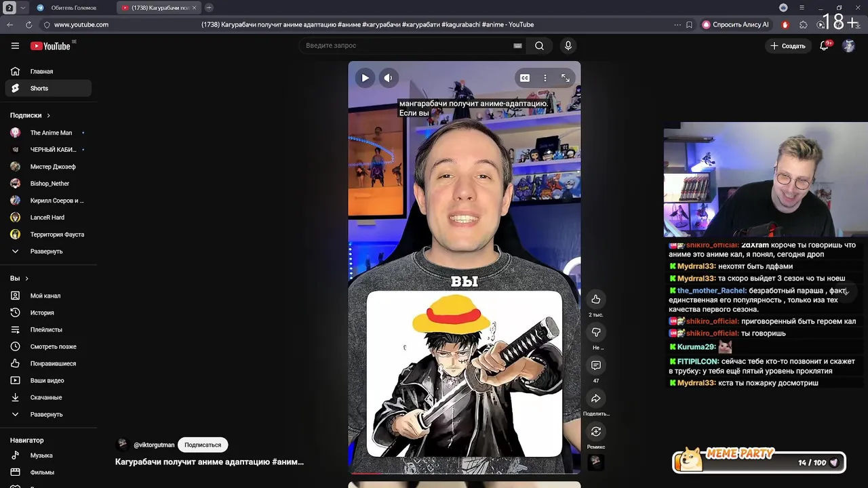The height and width of the screenshot is (488, 868).
Task: Go back in browser
Action: (x=10, y=24)
